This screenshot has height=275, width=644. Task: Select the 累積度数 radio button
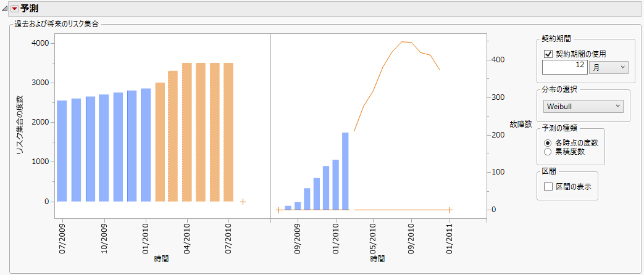(548, 152)
